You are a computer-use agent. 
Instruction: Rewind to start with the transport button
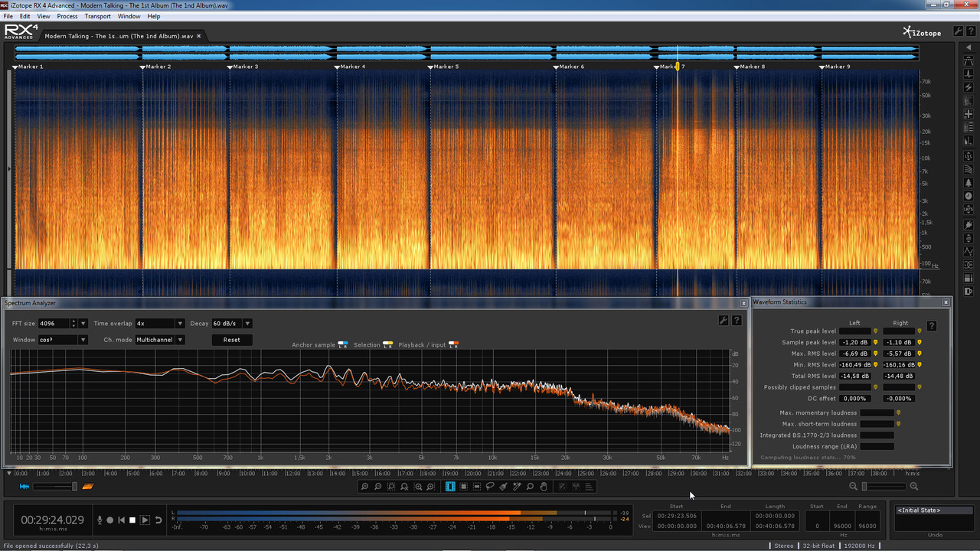tap(121, 520)
